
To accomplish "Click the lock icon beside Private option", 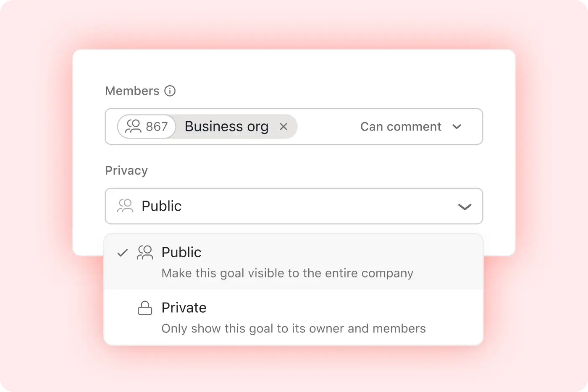I will pos(145,308).
